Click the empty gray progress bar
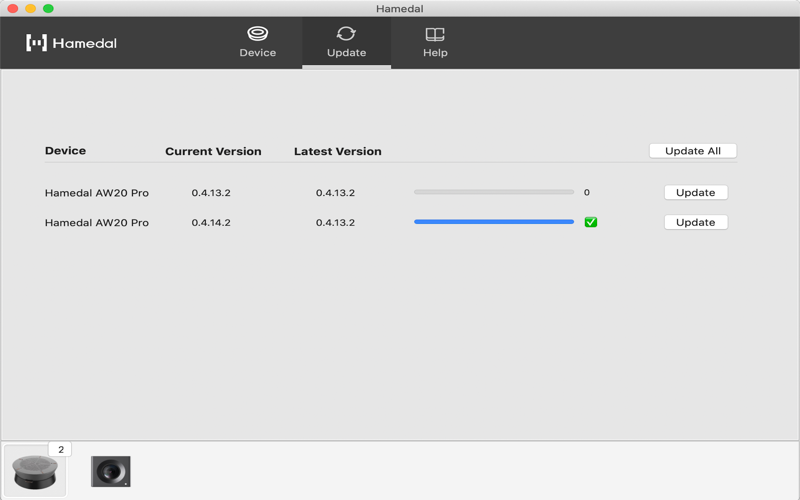The width and height of the screenshot is (800, 500). pos(494,192)
